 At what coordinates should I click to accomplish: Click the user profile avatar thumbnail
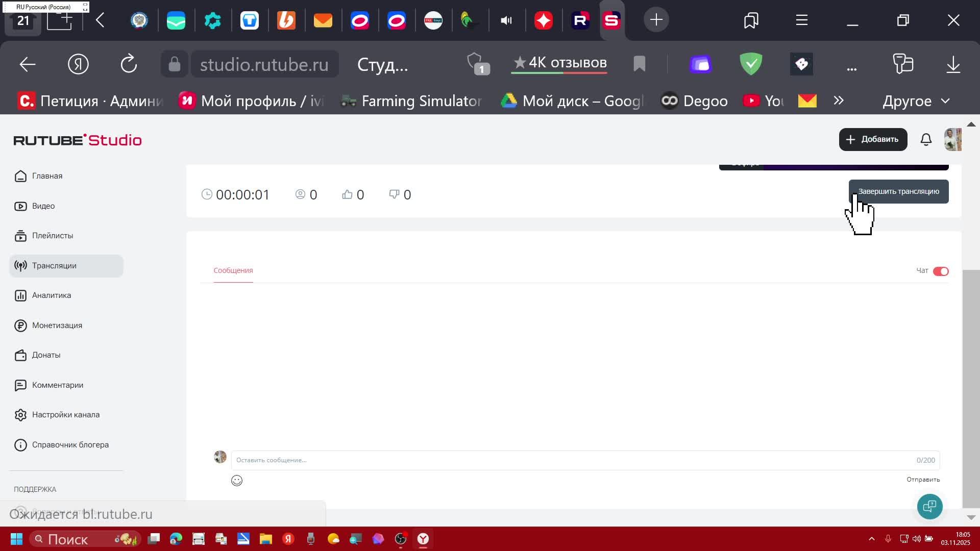(952, 139)
